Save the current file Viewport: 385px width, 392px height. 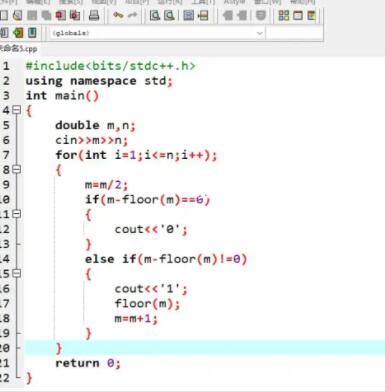32,15
